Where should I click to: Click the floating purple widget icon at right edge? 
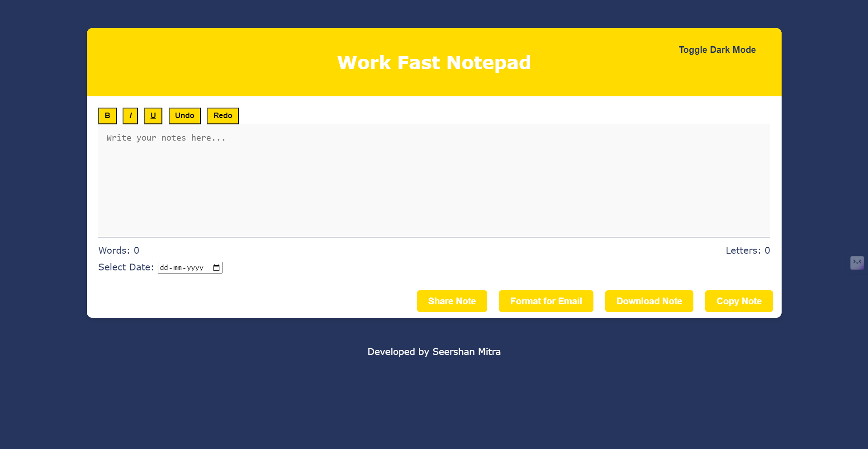coord(857,263)
